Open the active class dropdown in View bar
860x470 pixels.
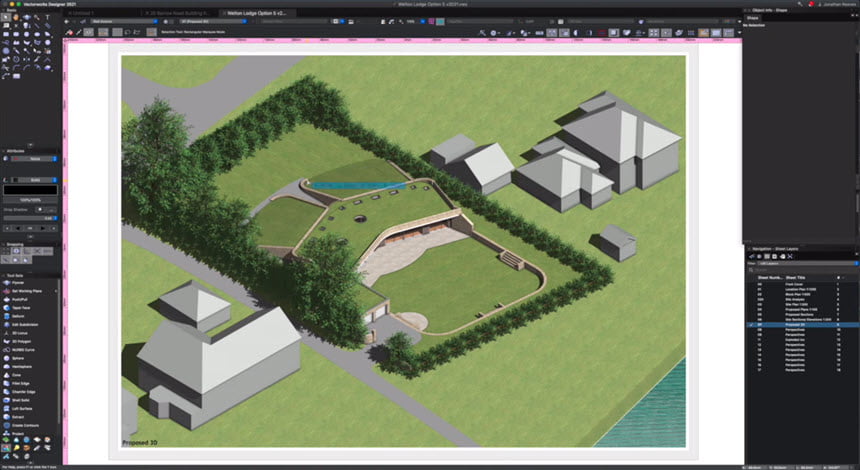pyautogui.click(x=124, y=21)
